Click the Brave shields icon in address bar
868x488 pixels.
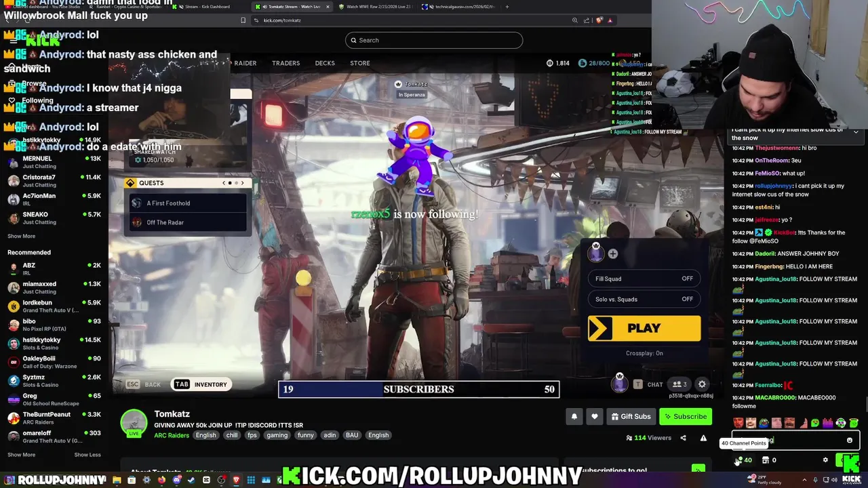tap(599, 20)
